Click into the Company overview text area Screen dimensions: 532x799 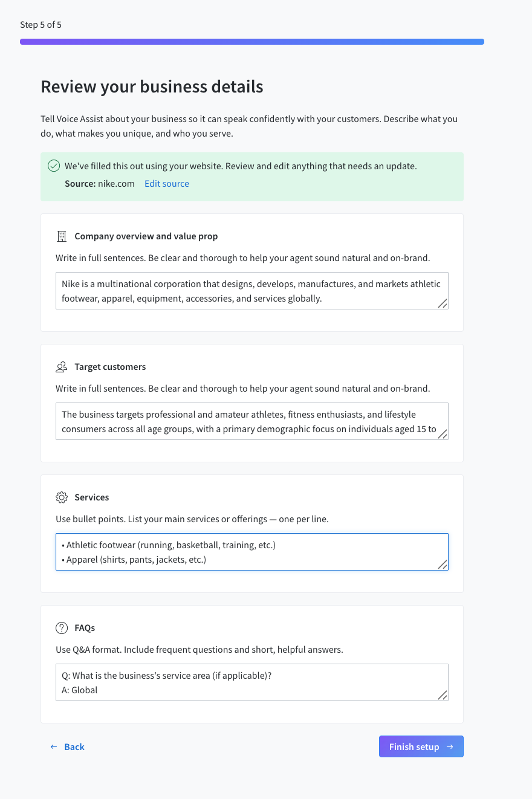tap(251, 290)
